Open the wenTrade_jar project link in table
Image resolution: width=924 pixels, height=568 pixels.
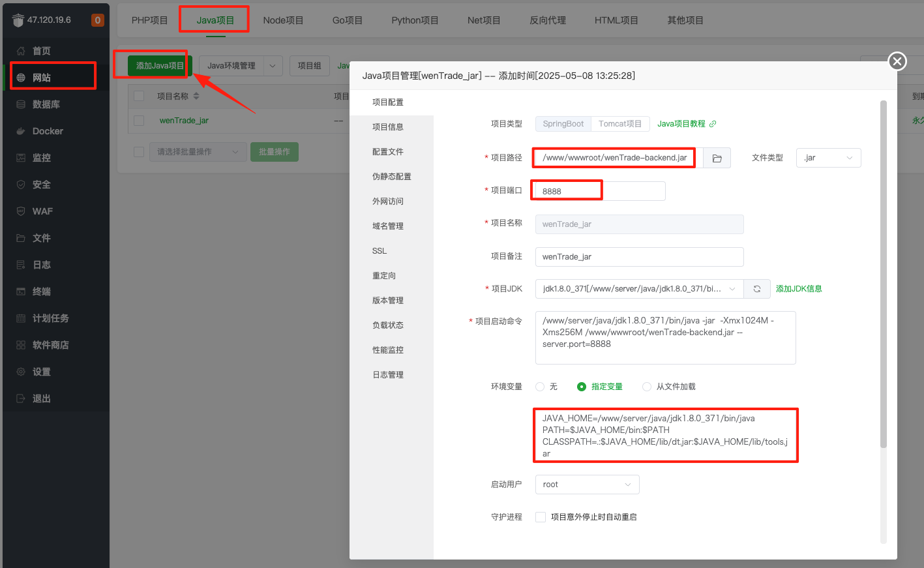[x=184, y=121]
